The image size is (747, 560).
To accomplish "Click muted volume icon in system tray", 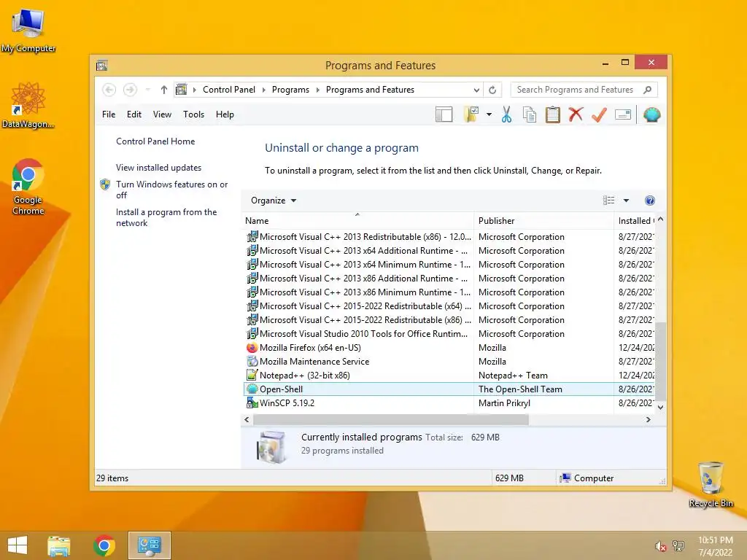I will pos(660,546).
